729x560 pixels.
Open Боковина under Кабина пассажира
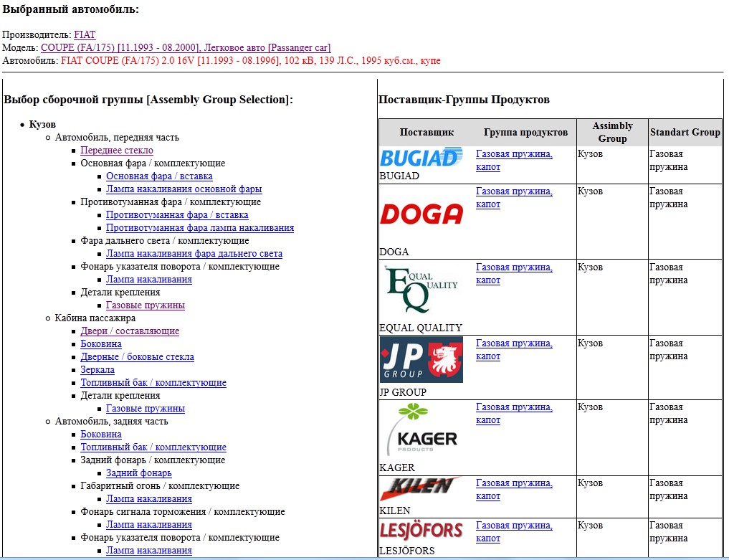pyautogui.click(x=101, y=344)
